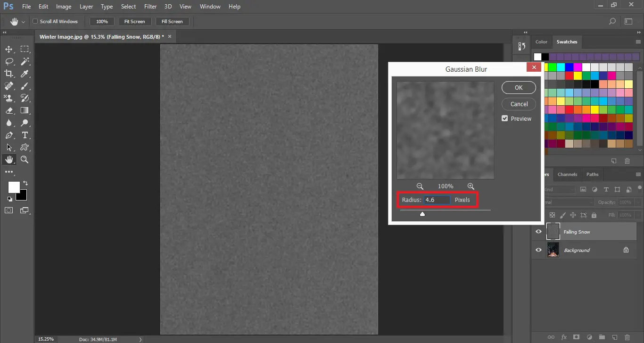This screenshot has height=343, width=644.
Task: Hide the Background layer
Action: [538, 250]
